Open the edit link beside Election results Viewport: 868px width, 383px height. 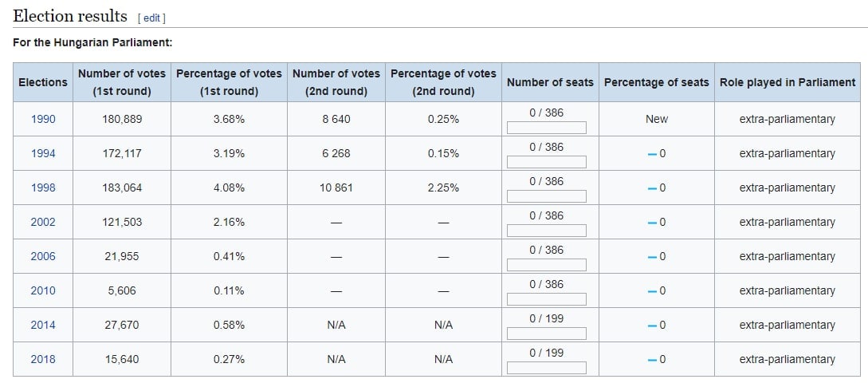click(151, 18)
